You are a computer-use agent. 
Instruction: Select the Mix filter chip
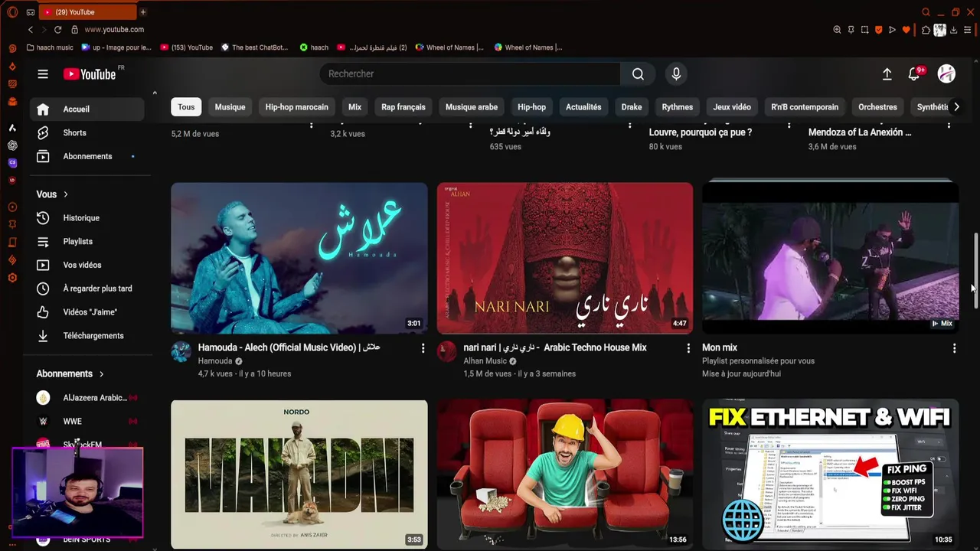(x=354, y=107)
